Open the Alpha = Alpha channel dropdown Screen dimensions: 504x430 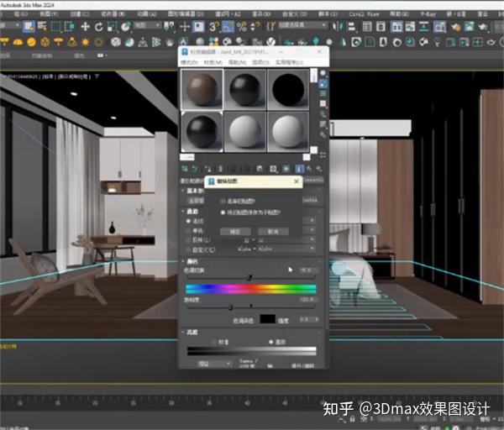[x=276, y=249]
